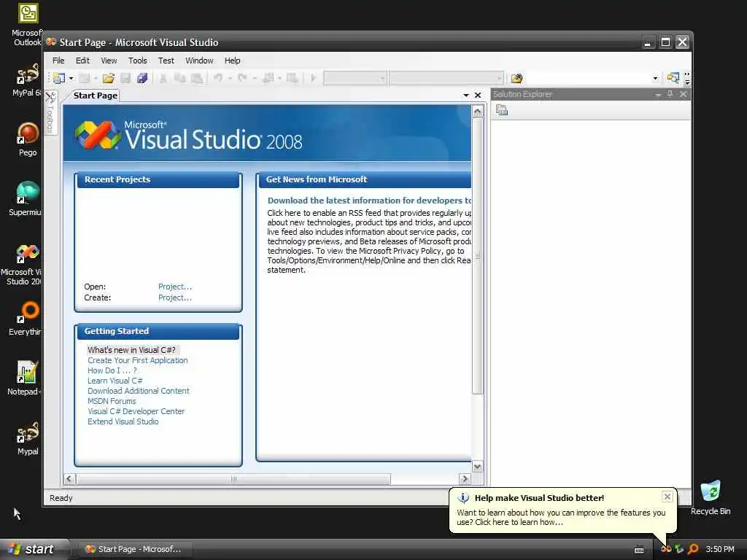
Task: Click the Start Page vertical scrollbar thumb
Action: point(477,256)
